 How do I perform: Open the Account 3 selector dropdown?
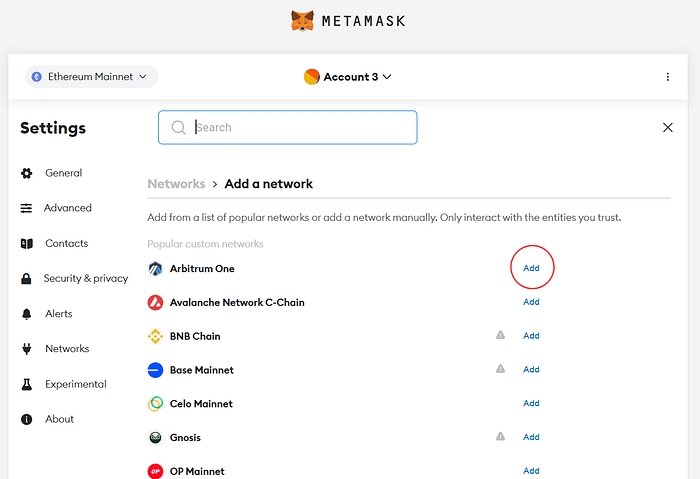[348, 77]
